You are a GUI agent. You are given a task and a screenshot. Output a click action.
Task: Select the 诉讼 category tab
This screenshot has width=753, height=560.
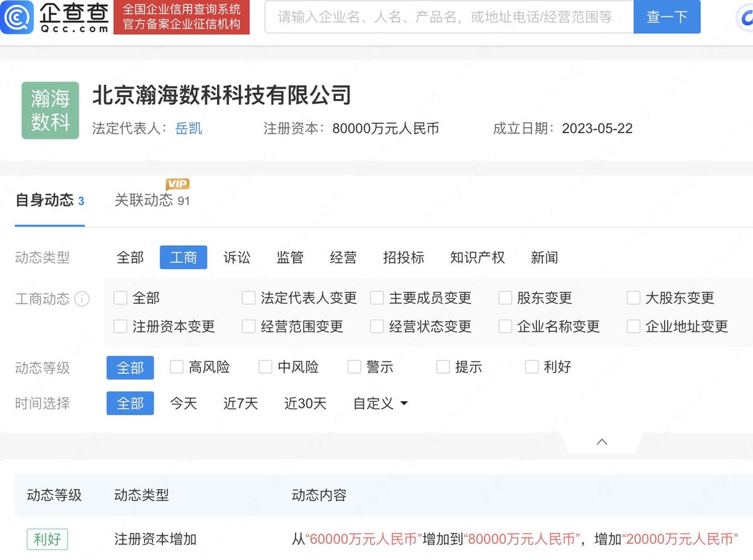237,257
